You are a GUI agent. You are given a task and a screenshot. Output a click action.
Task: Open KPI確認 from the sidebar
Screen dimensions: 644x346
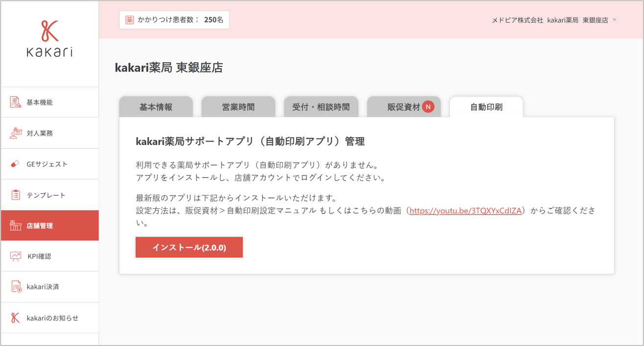point(50,256)
